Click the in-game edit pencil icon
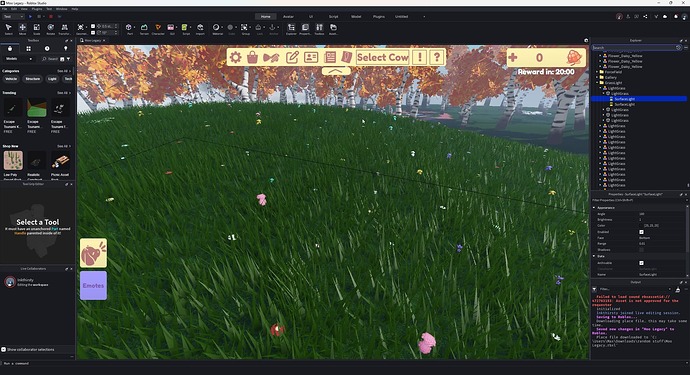The height and width of the screenshot is (375, 690). pos(292,57)
